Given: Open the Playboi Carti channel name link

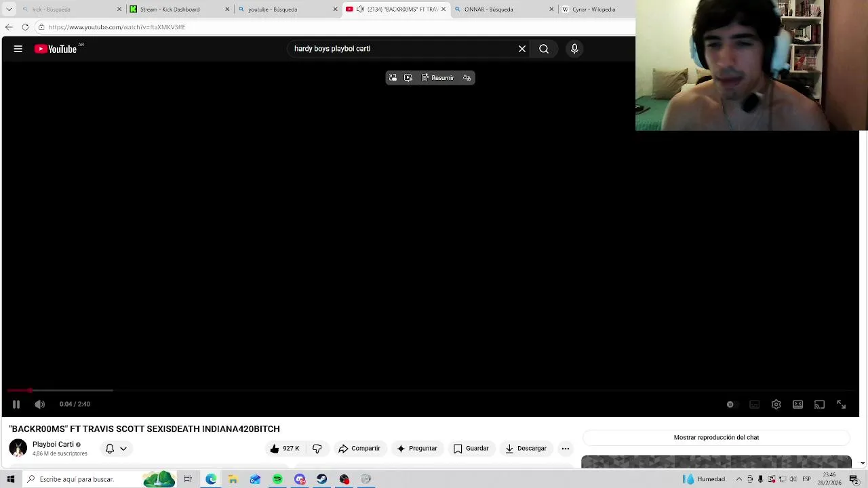Looking at the screenshot, I should tap(53, 445).
